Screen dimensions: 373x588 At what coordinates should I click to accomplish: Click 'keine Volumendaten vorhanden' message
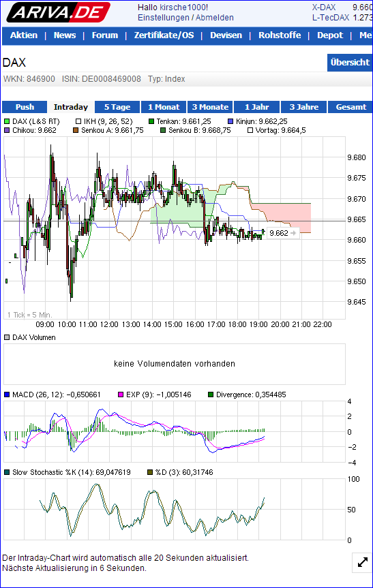(x=175, y=364)
